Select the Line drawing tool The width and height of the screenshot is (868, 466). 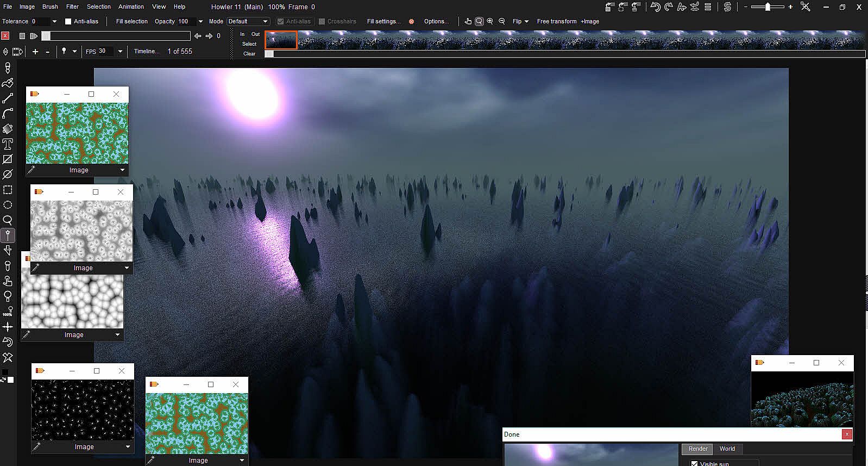pyautogui.click(x=8, y=98)
